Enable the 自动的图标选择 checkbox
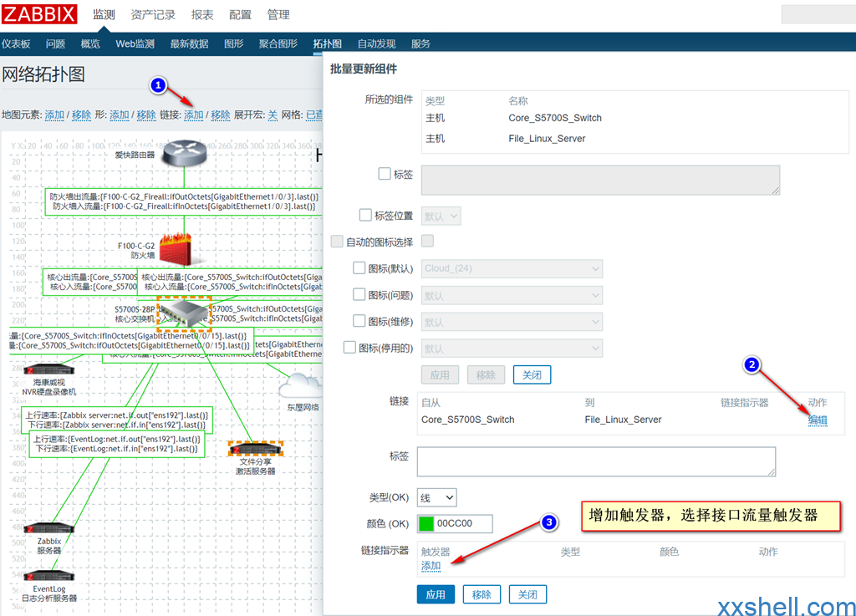The image size is (856, 616). click(337, 242)
